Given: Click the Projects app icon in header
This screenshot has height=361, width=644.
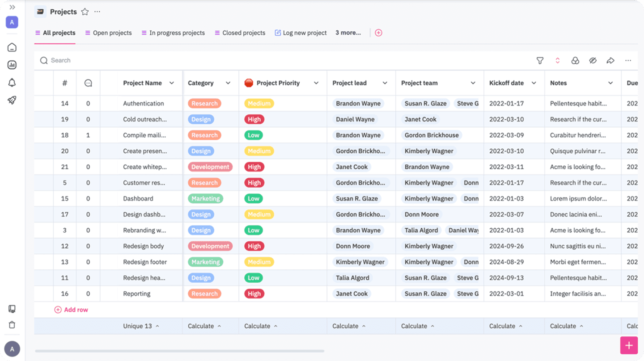Looking at the screenshot, I should [x=40, y=12].
